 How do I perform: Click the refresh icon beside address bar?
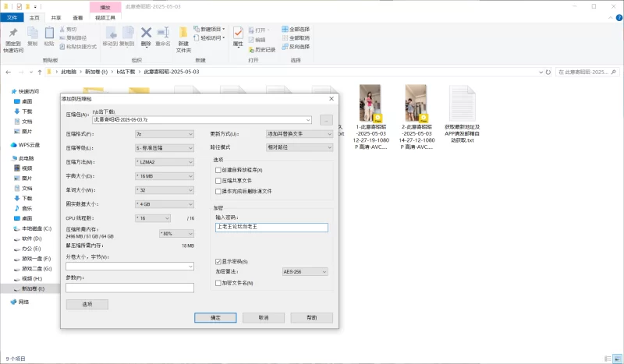[548, 72]
